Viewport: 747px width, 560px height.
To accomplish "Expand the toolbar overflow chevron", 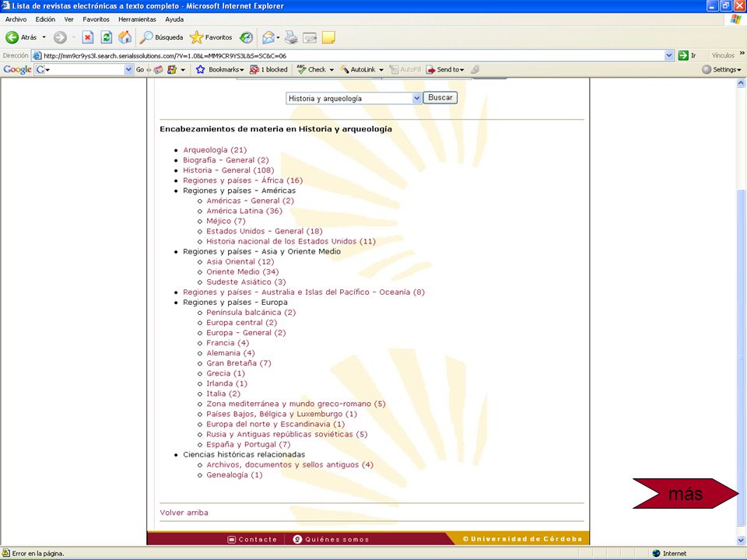I will [742, 54].
